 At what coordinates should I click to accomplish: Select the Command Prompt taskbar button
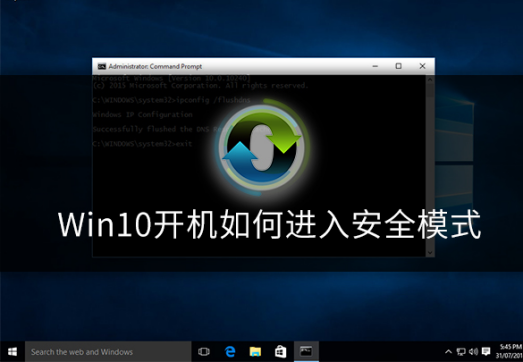pos(306,352)
